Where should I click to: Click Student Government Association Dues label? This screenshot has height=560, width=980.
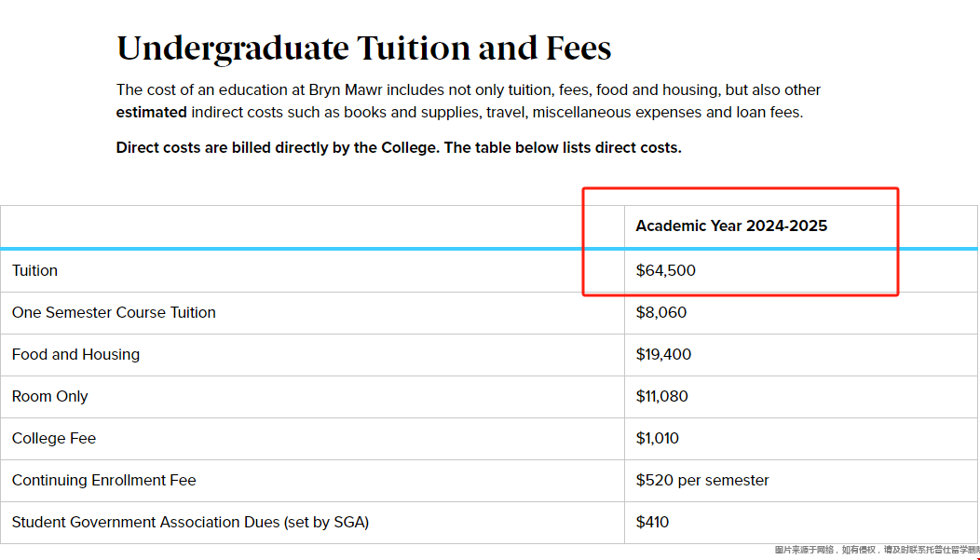click(190, 522)
